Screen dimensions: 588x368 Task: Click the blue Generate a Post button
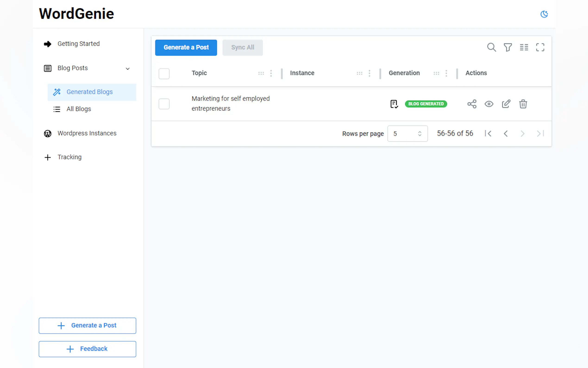[x=186, y=48]
